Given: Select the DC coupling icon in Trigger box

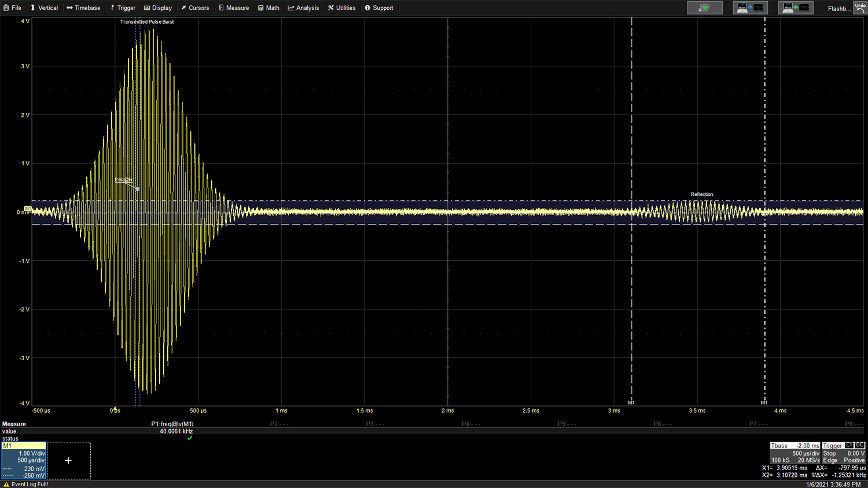Looking at the screenshot, I should point(859,445).
